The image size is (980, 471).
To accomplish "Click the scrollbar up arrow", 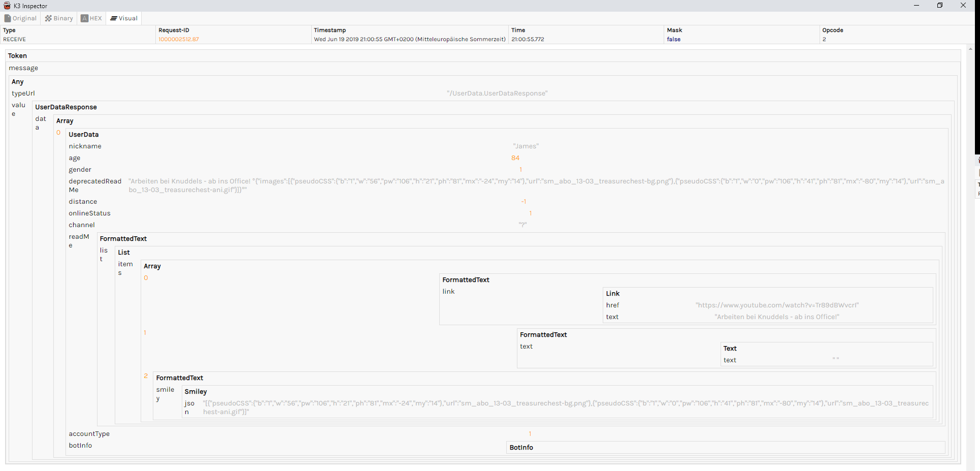I will 970,49.
